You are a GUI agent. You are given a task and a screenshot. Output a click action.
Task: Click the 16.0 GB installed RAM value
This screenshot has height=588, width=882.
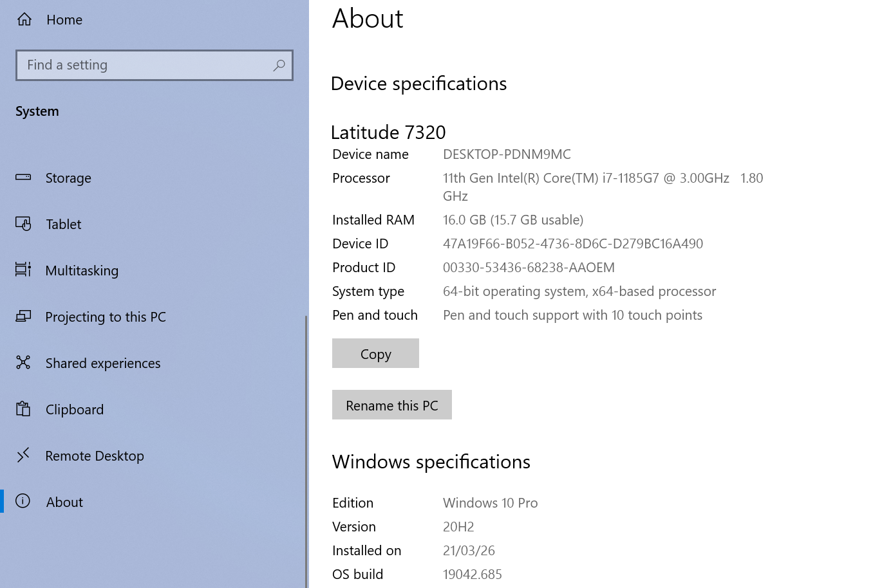513,220
